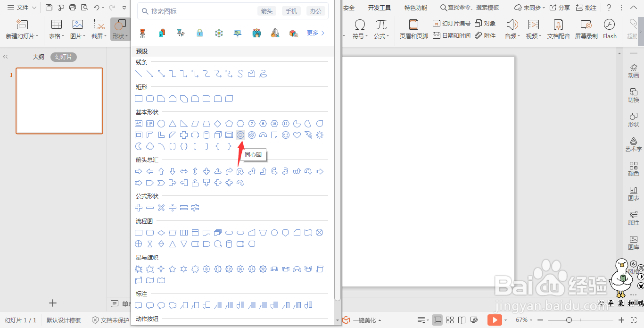Switch to normal view in status bar

(438, 320)
